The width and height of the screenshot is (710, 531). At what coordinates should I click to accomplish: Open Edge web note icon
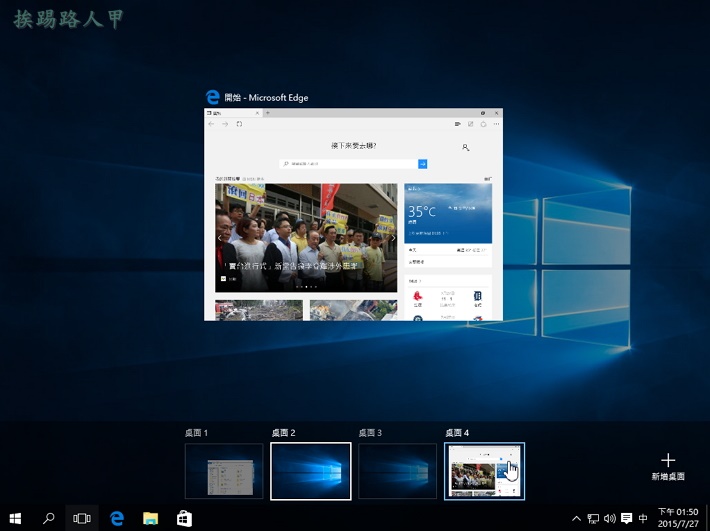(470, 124)
